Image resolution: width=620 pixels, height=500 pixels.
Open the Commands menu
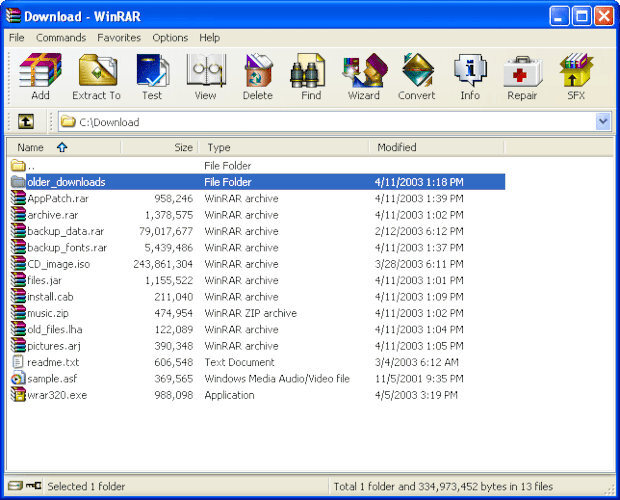61,38
